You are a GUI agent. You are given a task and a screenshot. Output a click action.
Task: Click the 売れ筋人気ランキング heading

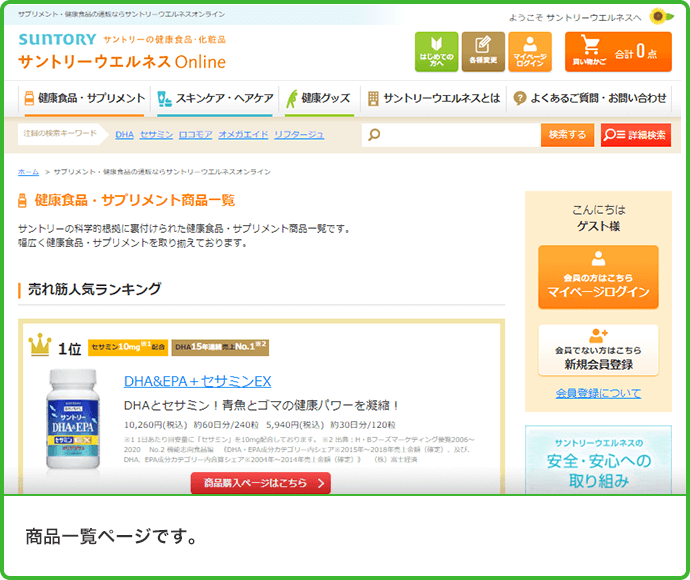point(94,289)
